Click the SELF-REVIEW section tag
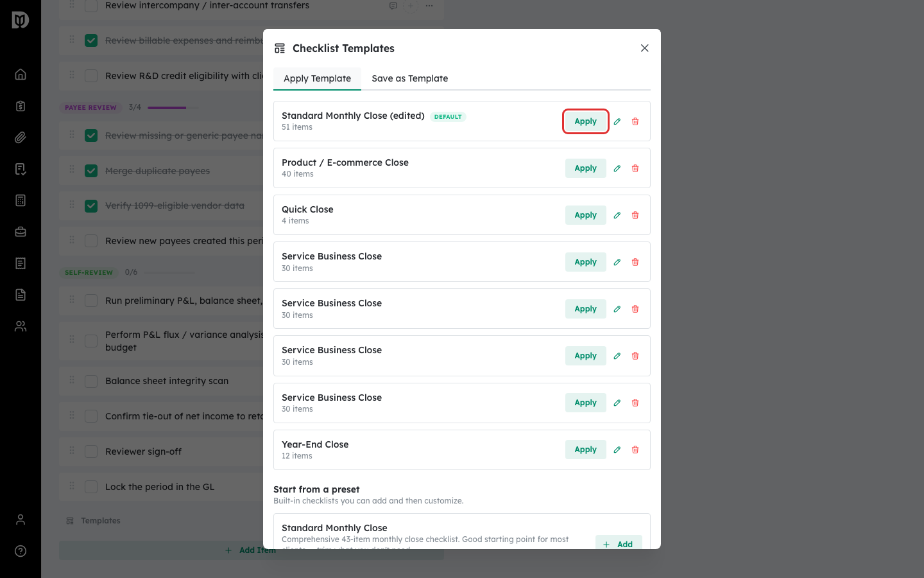Screen dimensions: 924x578 pyautogui.click(x=89, y=272)
